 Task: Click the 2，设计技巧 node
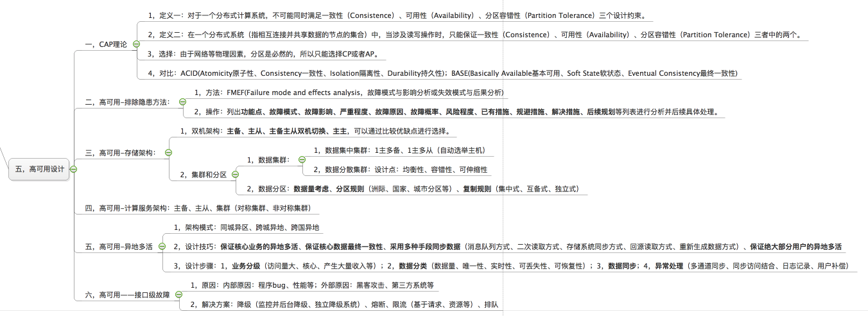pyautogui.click(x=508, y=247)
